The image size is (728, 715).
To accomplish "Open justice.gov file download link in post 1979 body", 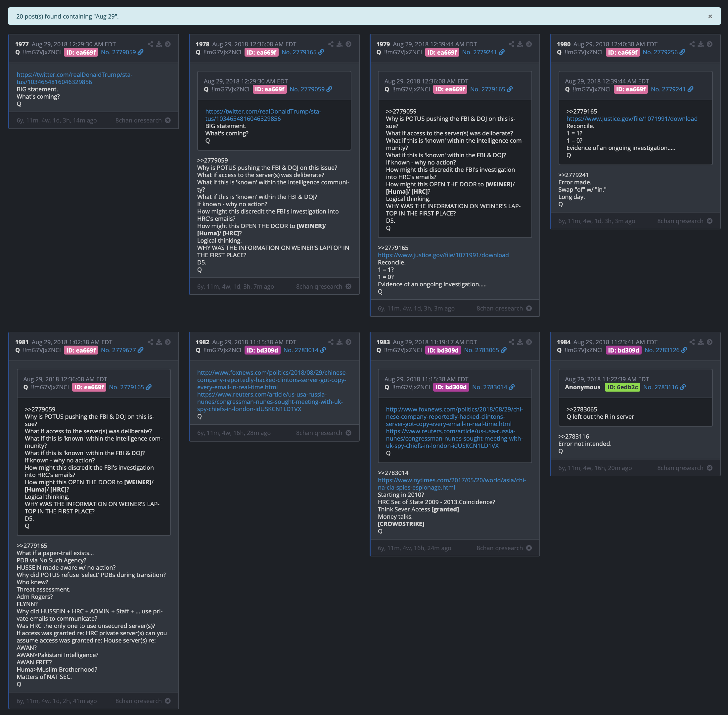I will pyautogui.click(x=443, y=255).
